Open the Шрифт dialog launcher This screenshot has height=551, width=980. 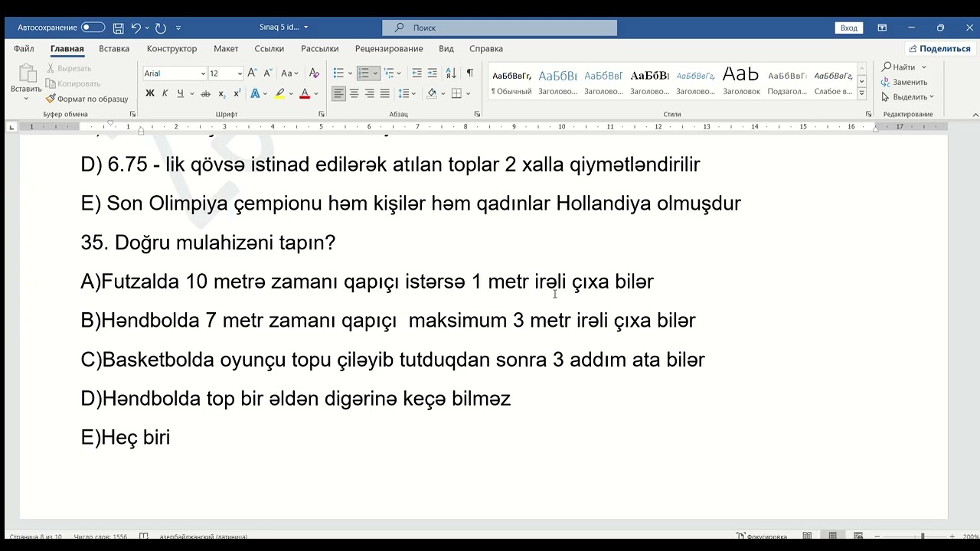[x=322, y=114]
